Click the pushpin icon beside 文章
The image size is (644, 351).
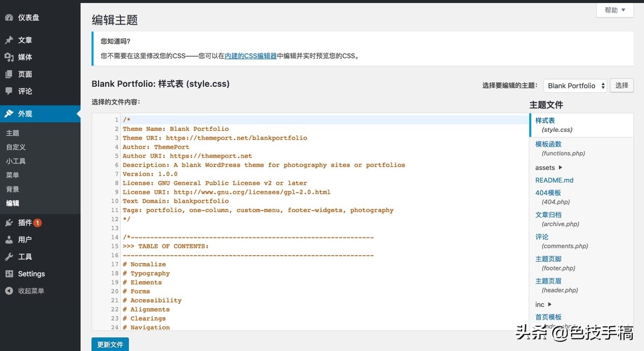tap(9, 40)
